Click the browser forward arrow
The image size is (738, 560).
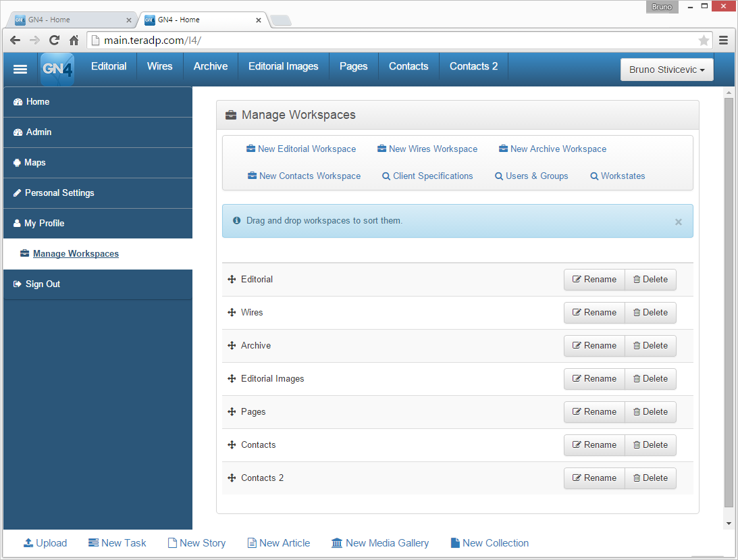point(35,41)
